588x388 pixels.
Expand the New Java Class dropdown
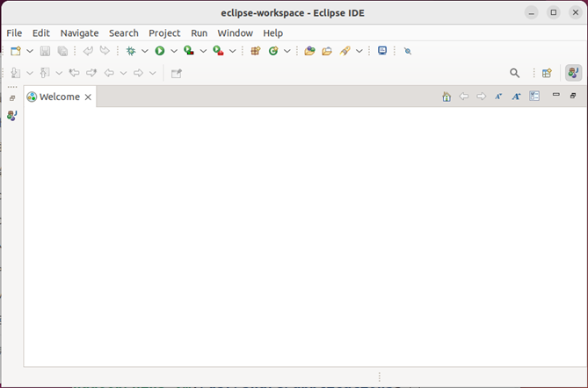tap(287, 51)
